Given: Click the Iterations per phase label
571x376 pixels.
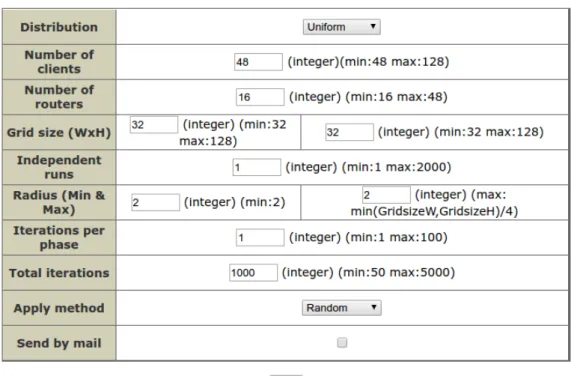Looking at the screenshot, I should pos(59,237).
